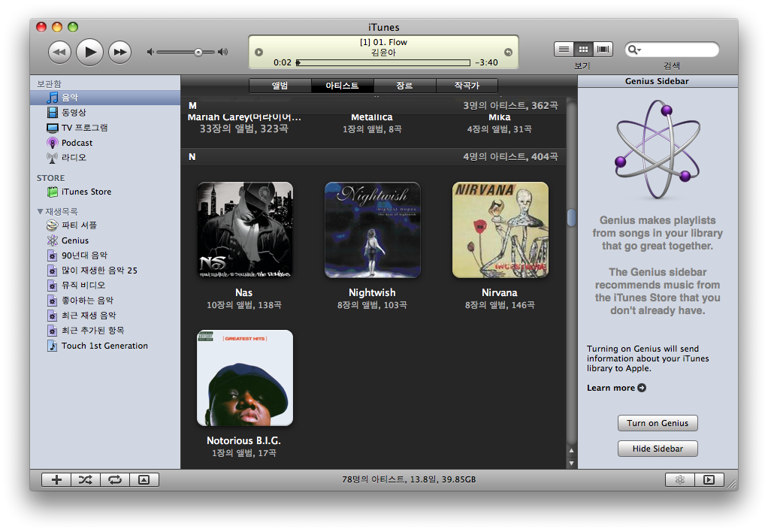Switch to list view
This screenshot has height=532, width=768.
tap(564, 50)
